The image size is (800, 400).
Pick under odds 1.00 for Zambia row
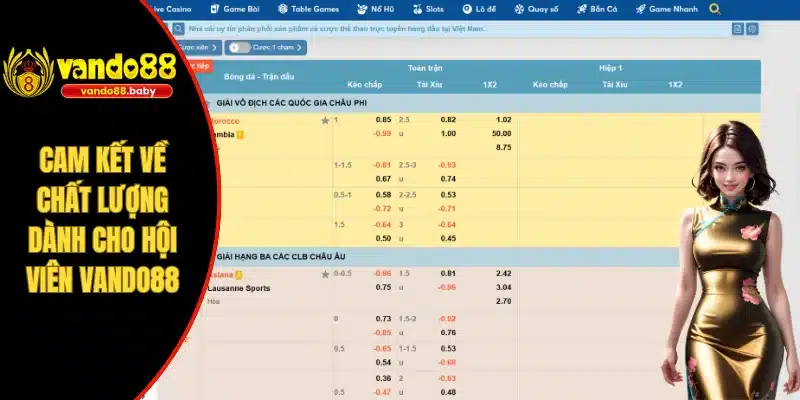(x=448, y=134)
